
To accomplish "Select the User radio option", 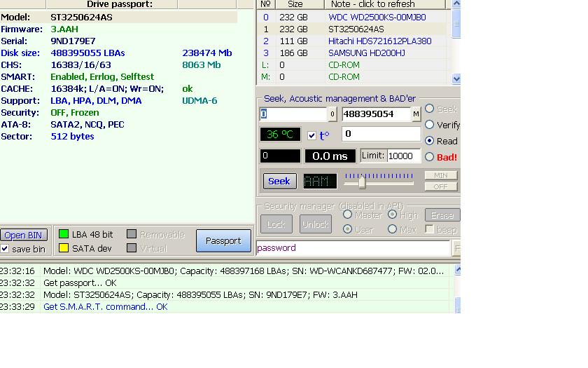I will click(x=348, y=229).
